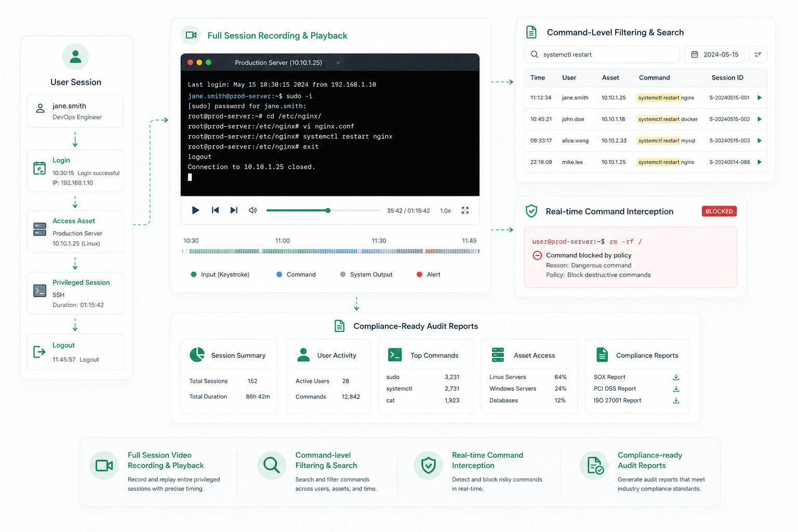Click the bottom audit report feature icon
This screenshot has width=798, height=532.
pyautogui.click(x=594, y=465)
